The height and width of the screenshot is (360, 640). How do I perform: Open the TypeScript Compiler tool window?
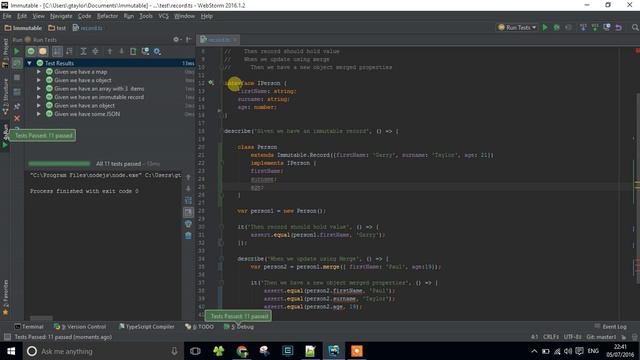pos(147,327)
